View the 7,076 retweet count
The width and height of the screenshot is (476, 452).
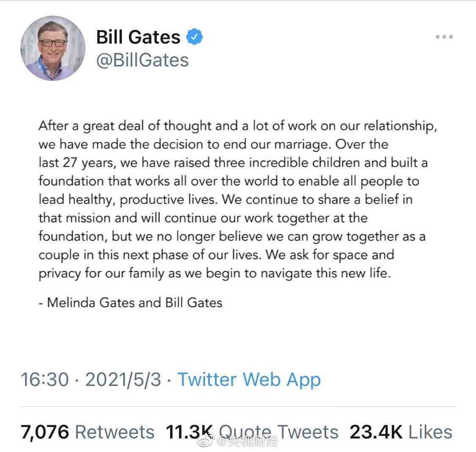[x=45, y=432]
